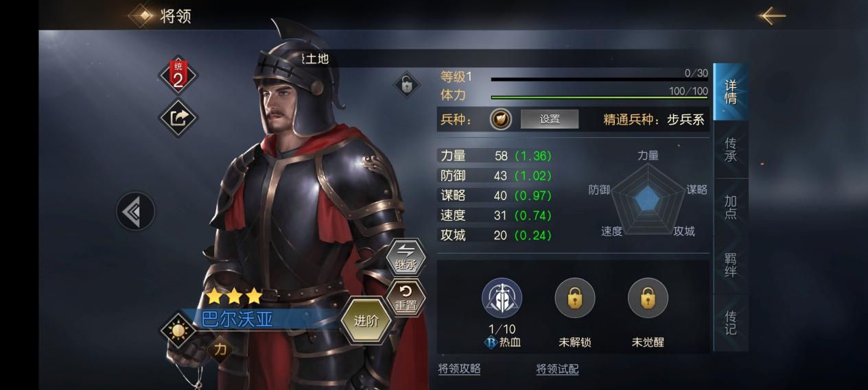Image resolution: width=868 pixels, height=390 pixels.
Task: Go to previous general with left chevron
Action: [135, 212]
